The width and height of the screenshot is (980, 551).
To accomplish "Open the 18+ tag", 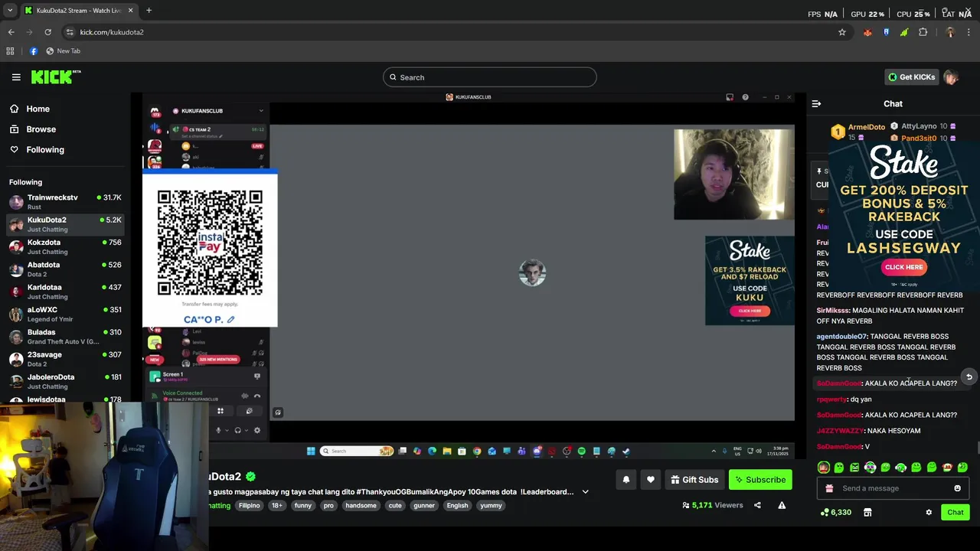I will click(x=277, y=506).
